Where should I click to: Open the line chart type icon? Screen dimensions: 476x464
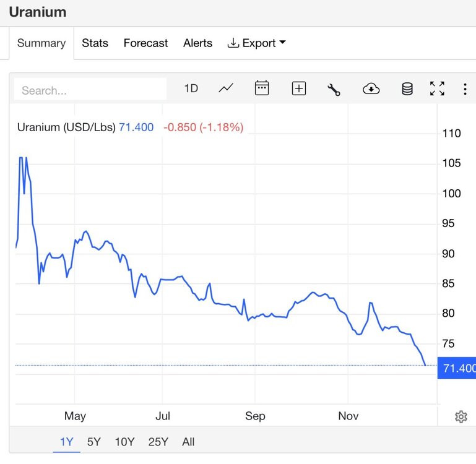click(x=226, y=88)
